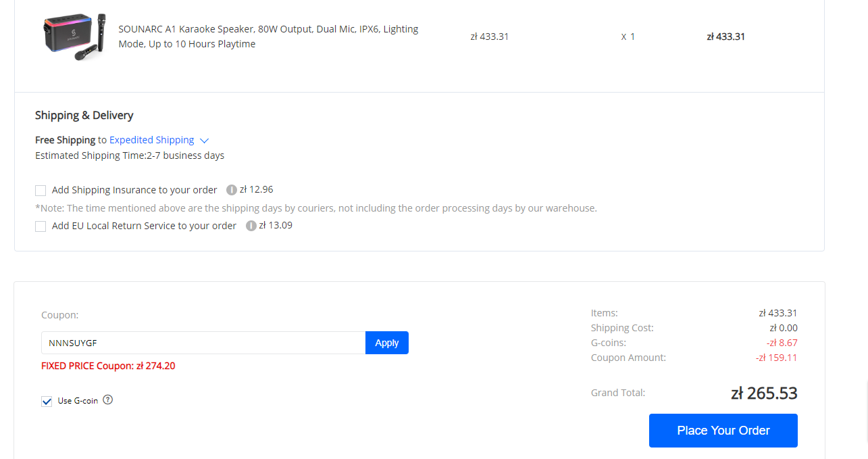Click the red FIXED PRICE Coupon message
Image resolution: width=868 pixels, height=459 pixels.
[108, 366]
